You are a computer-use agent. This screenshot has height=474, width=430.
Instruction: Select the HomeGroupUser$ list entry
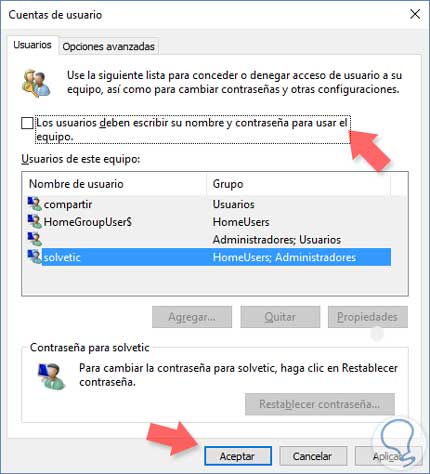click(x=209, y=222)
